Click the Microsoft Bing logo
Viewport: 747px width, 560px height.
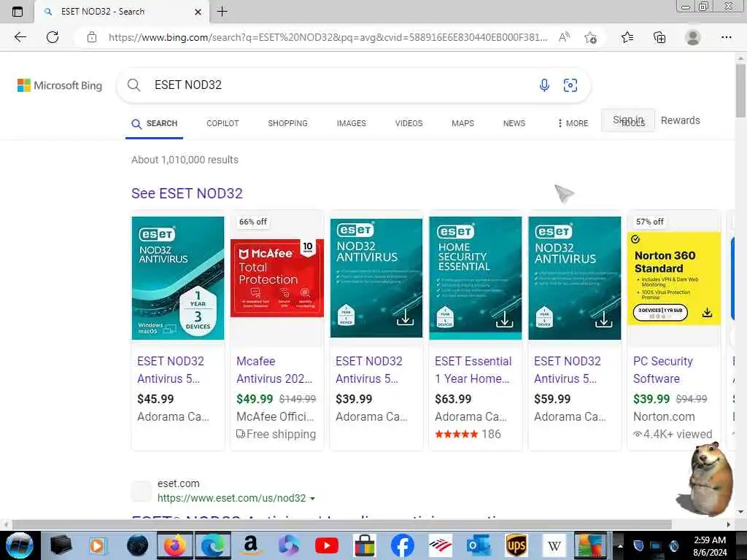pos(60,85)
